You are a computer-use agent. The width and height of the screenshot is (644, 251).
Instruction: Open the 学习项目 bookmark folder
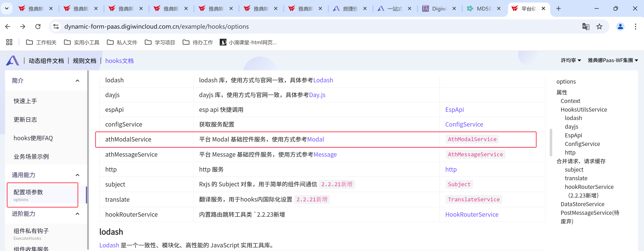[160, 42]
